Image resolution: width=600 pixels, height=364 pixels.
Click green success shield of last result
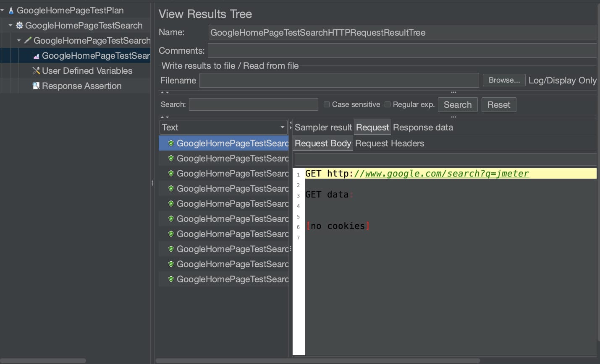click(x=171, y=279)
